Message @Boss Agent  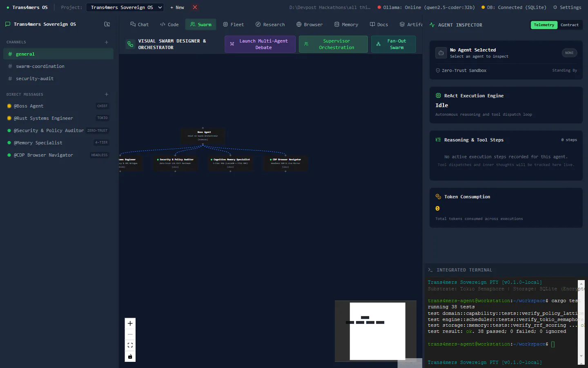pyautogui.click(x=58, y=106)
